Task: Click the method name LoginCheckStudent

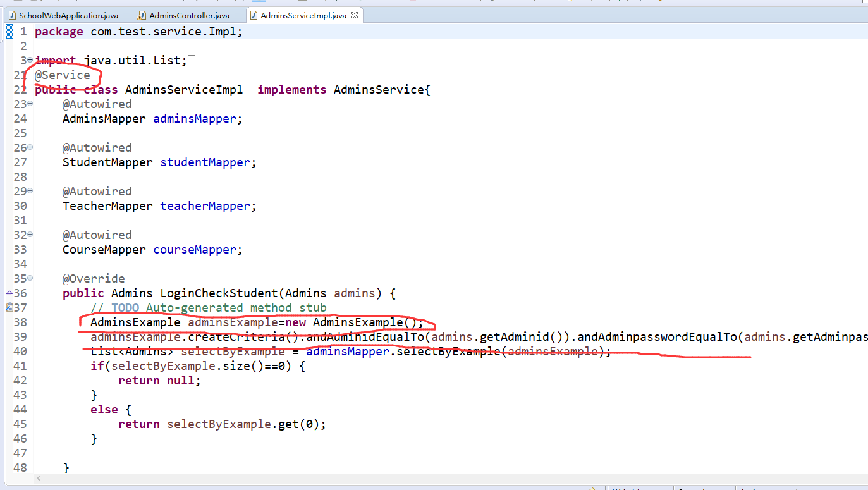Action: pyautogui.click(x=219, y=293)
